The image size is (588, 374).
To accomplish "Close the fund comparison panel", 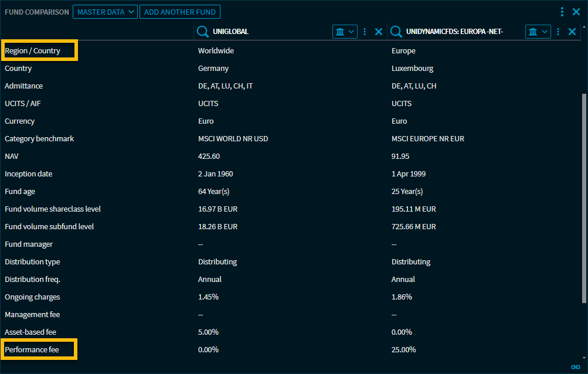I will coord(575,11).
